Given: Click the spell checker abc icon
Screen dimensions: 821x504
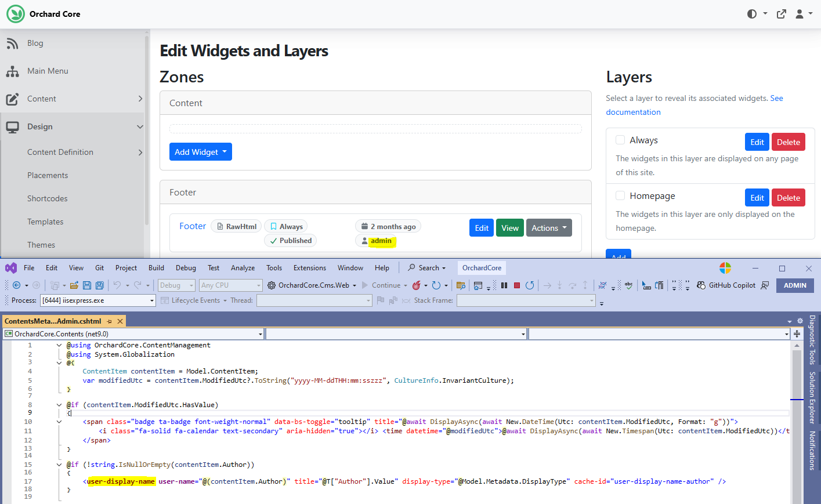Looking at the screenshot, I should [628, 285].
